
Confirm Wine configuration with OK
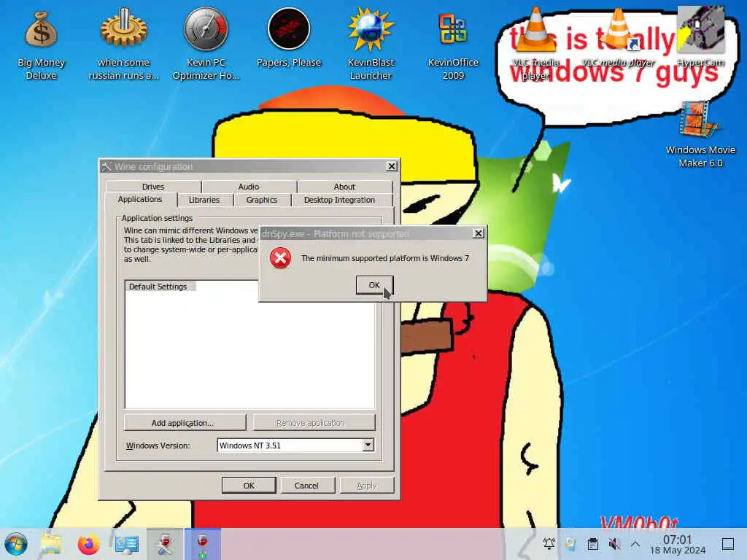[249, 485]
